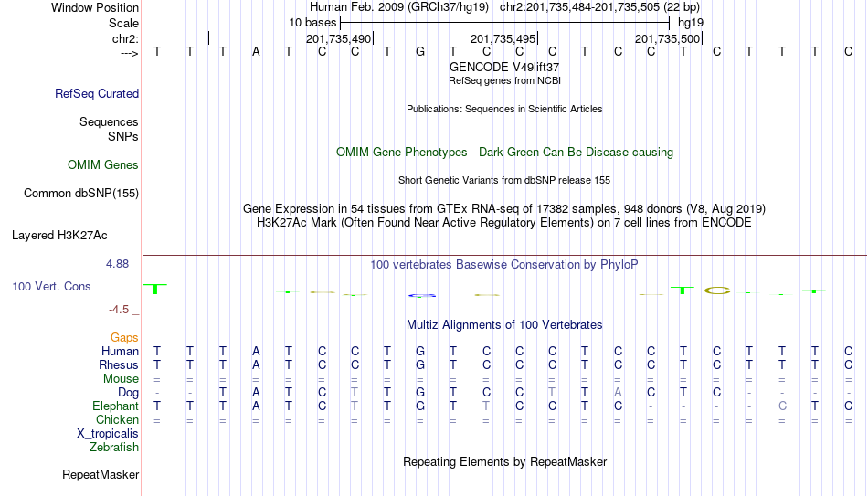Select the Human alignment row label
This screenshot has height=496, width=868.
pyautogui.click(x=120, y=351)
